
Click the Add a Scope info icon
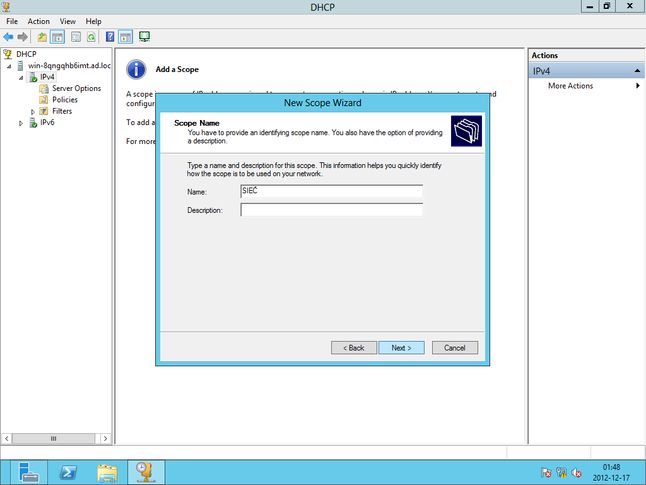point(136,69)
